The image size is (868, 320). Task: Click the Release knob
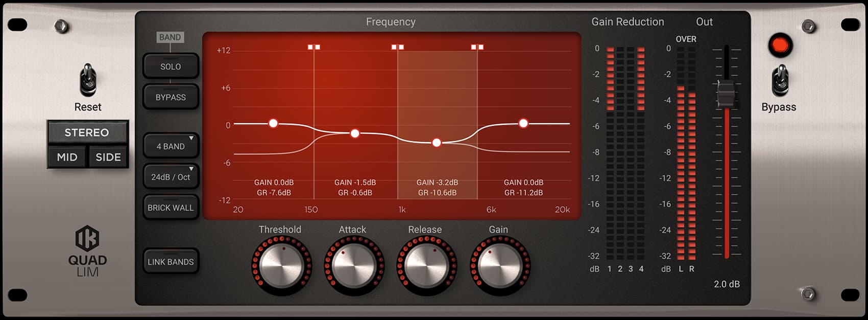(426, 265)
